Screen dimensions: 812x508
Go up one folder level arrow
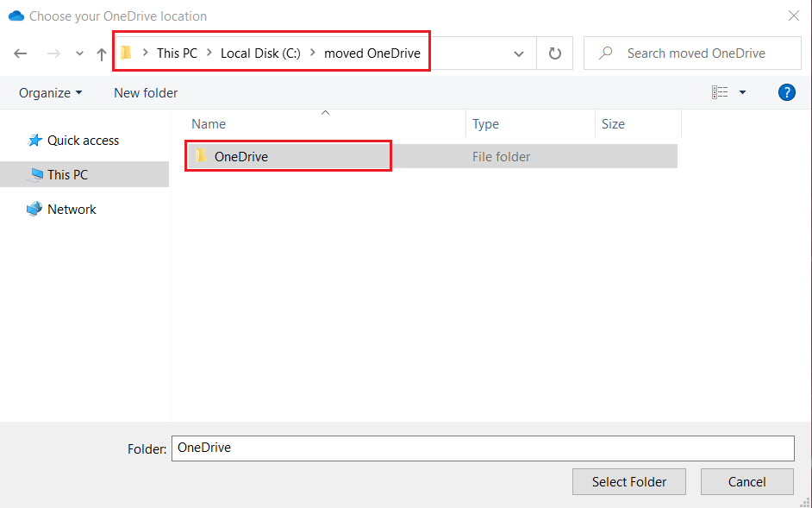102,54
